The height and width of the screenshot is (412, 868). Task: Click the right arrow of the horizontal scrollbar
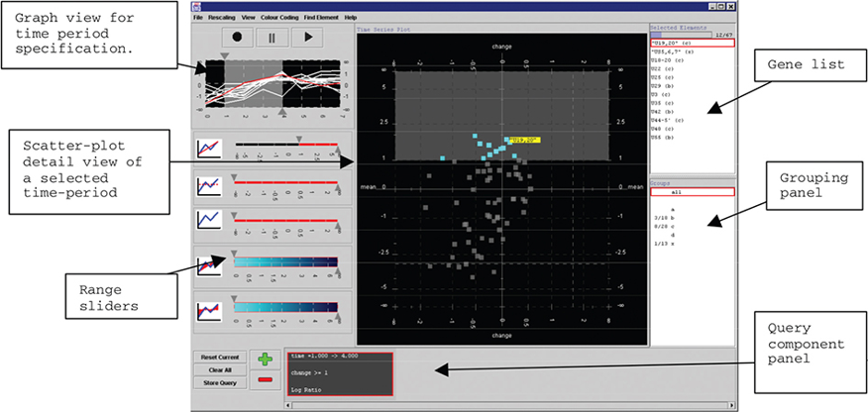point(731,405)
